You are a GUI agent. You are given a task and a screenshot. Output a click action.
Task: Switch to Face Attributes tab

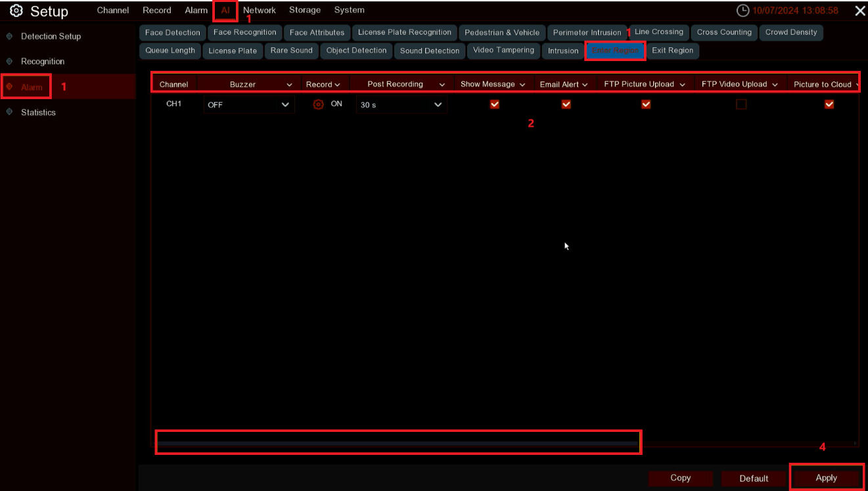point(317,33)
